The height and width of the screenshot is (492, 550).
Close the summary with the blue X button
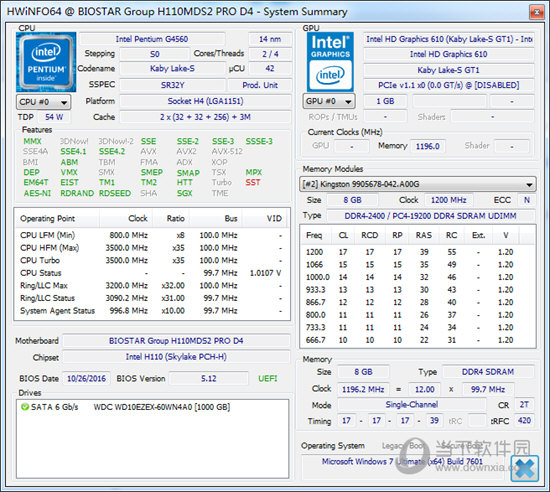point(525,468)
